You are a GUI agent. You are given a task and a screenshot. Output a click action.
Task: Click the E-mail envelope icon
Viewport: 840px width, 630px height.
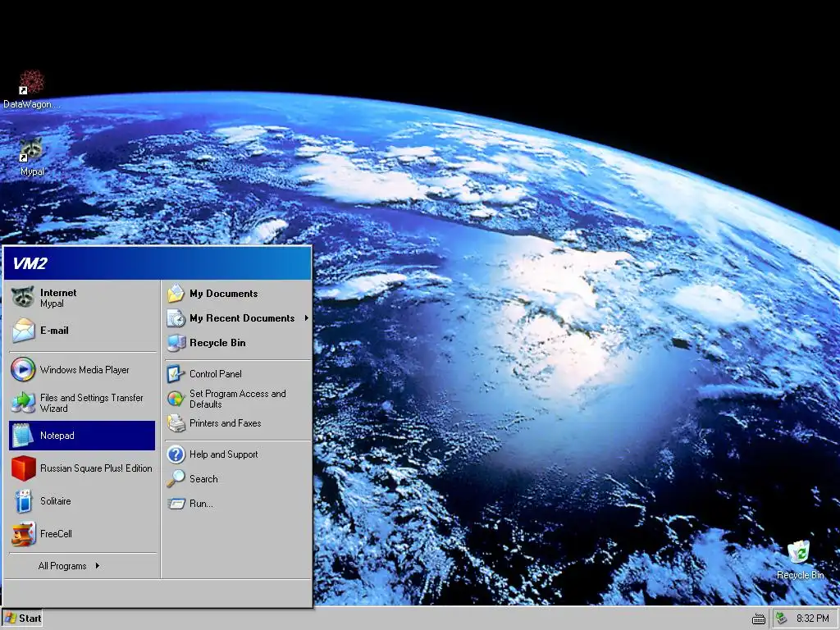[23, 331]
